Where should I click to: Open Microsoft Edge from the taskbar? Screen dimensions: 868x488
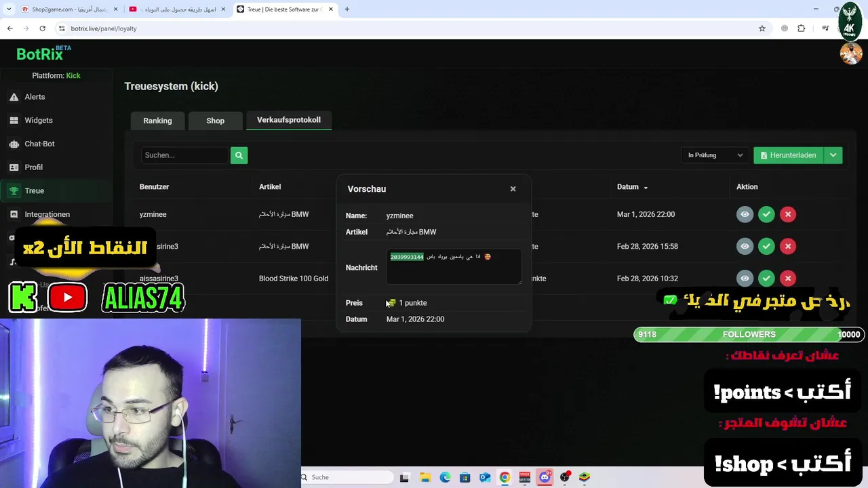[x=445, y=477]
